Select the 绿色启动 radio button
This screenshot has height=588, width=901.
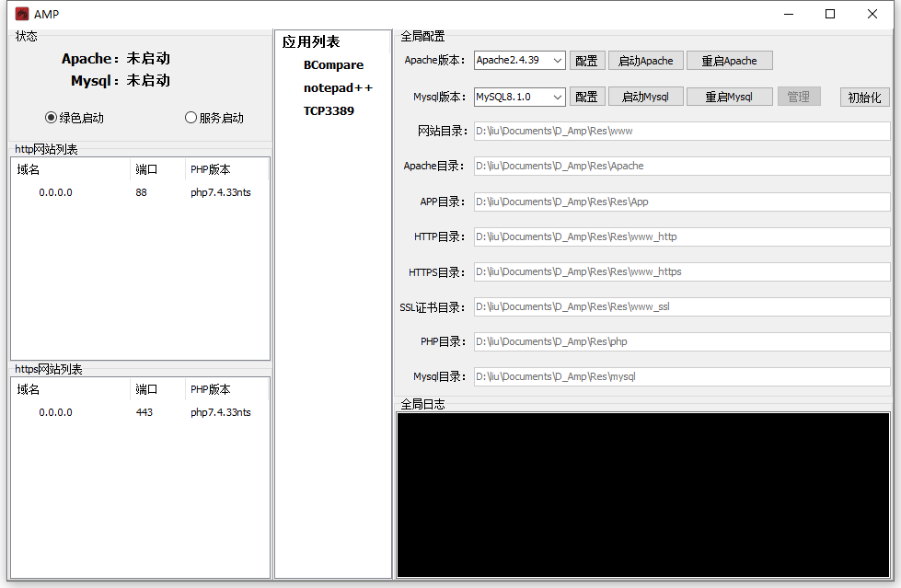[x=52, y=118]
